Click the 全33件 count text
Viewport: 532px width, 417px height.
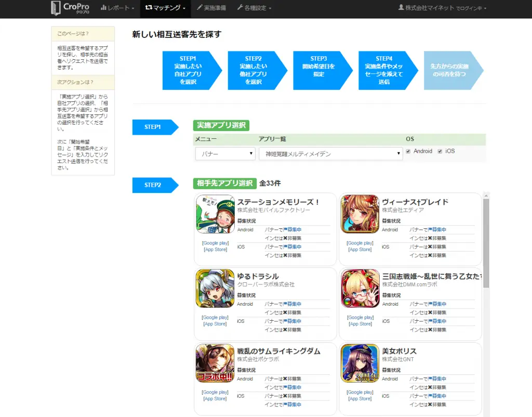point(270,184)
